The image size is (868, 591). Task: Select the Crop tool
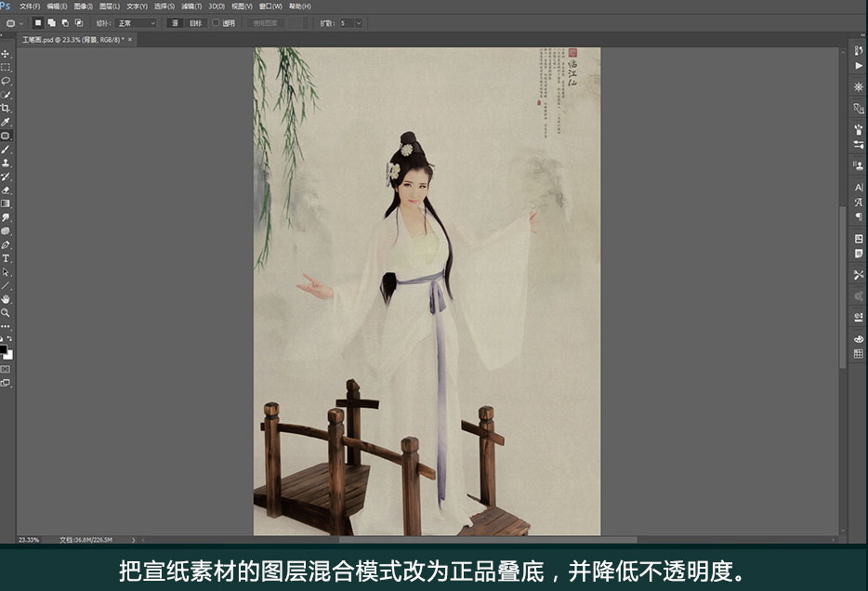(6, 109)
